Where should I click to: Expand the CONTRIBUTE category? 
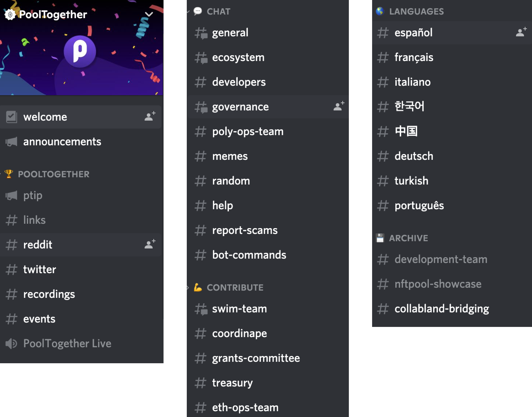coord(235,288)
